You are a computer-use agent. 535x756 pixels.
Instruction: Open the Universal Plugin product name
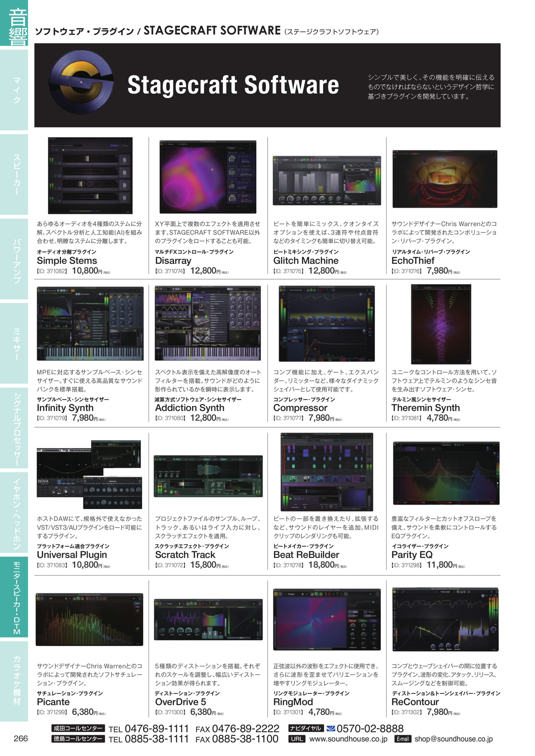(72, 555)
